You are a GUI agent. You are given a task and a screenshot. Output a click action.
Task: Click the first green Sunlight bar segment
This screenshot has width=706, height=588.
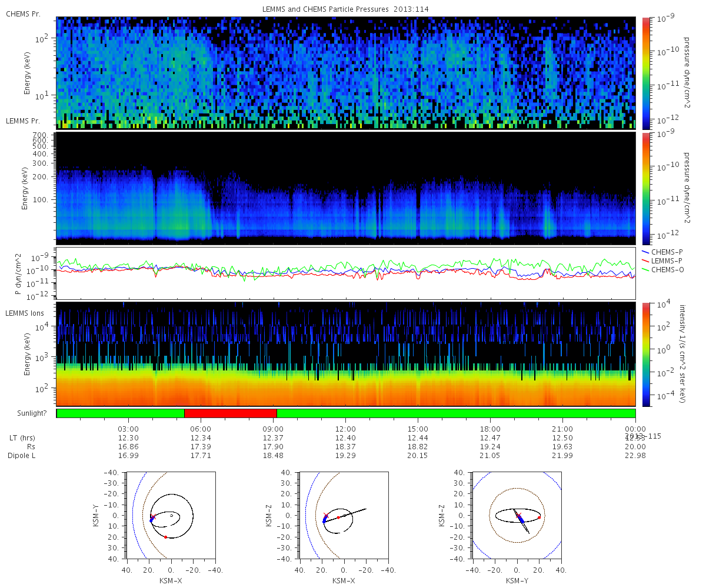(121, 413)
